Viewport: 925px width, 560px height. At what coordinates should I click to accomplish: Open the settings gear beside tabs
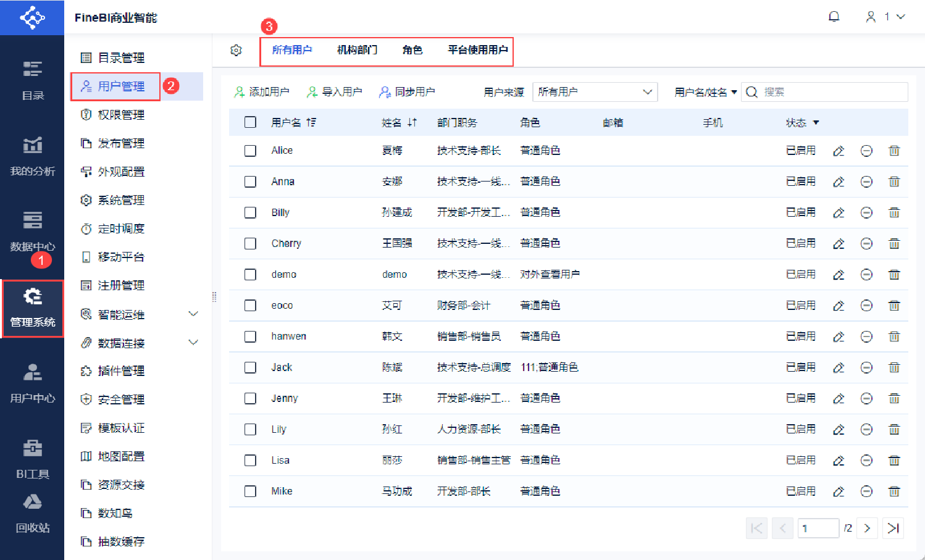[236, 50]
